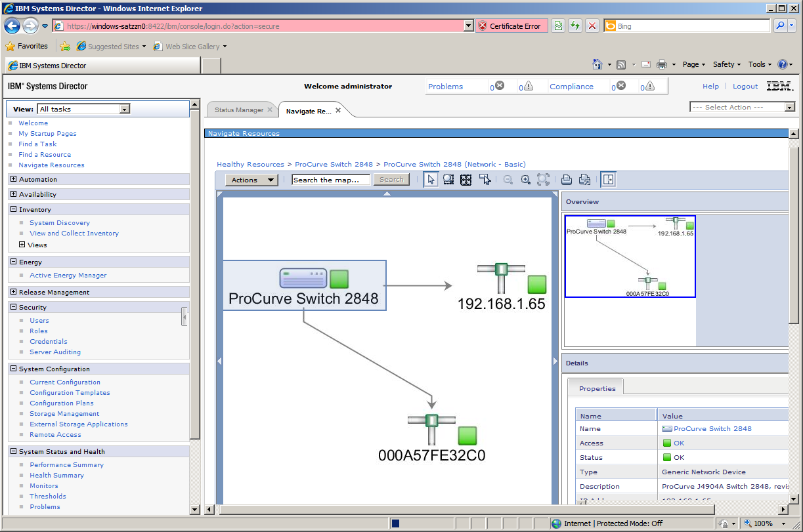Image resolution: width=803 pixels, height=532 pixels.
Task: Collapse the Energy section
Action: [14, 262]
